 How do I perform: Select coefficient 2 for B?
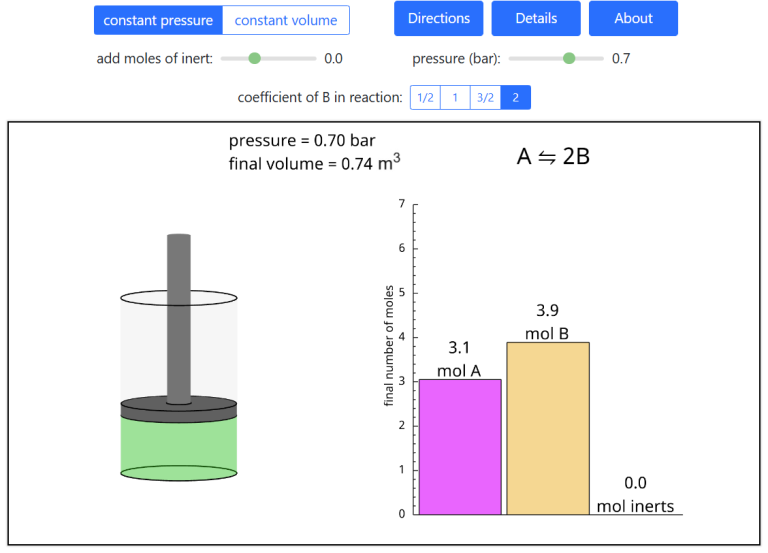click(x=515, y=97)
